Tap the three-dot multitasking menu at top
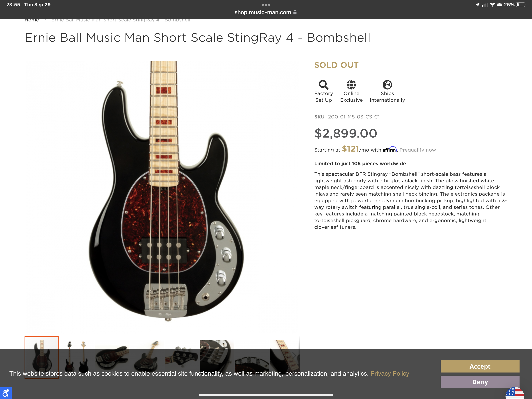This screenshot has width=532, height=399. point(266,5)
